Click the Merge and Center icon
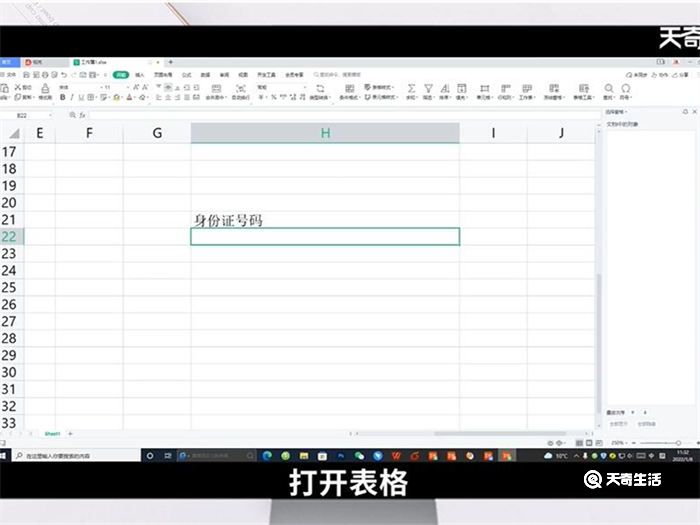The height and width of the screenshot is (525, 700). [216, 88]
